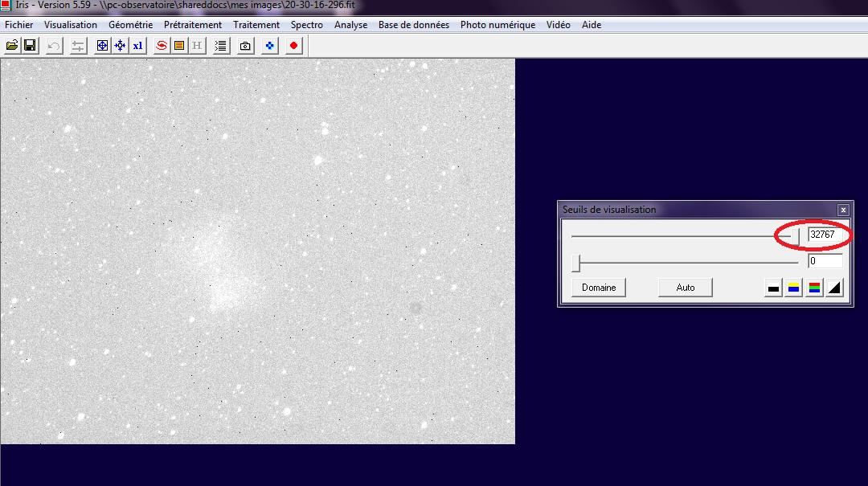868x486 pixels.
Task: Open the camera acquisition tool
Action: (244, 46)
